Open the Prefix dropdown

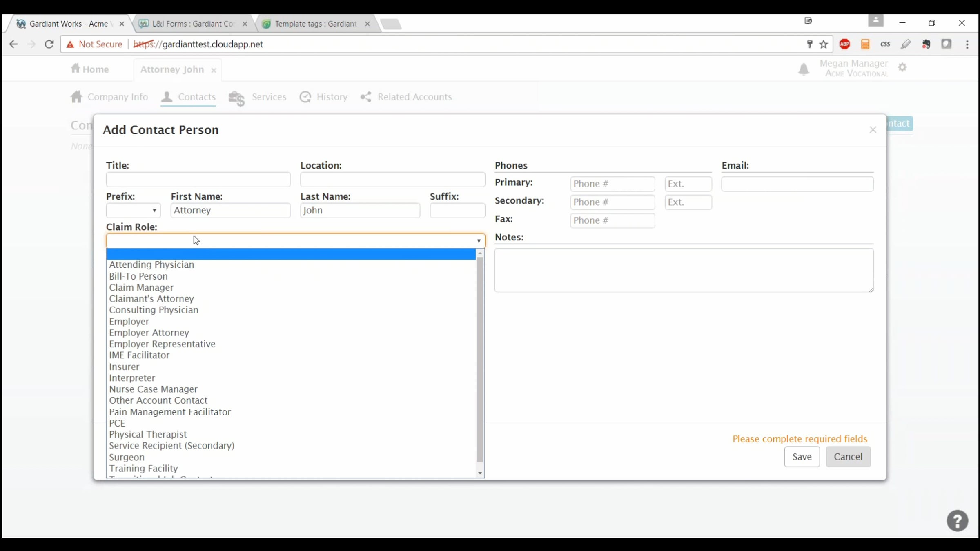click(x=133, y=211)
